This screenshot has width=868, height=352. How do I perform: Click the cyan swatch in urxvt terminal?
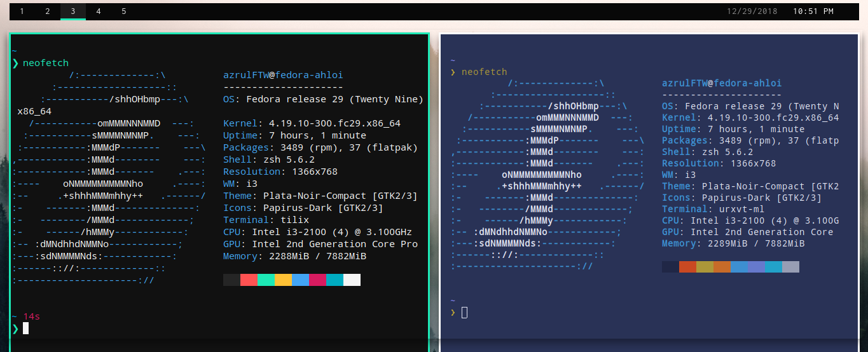pos(773,267)
